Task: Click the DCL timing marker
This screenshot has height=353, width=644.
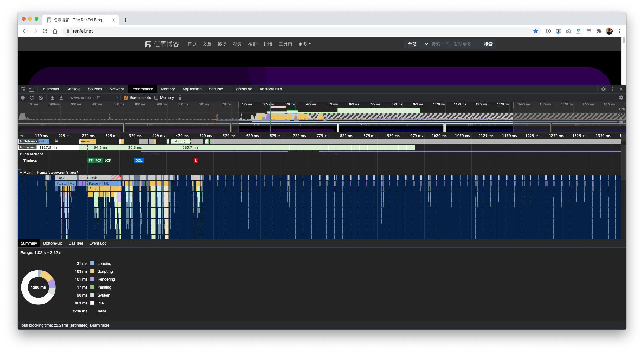Action: coord(139,160)
